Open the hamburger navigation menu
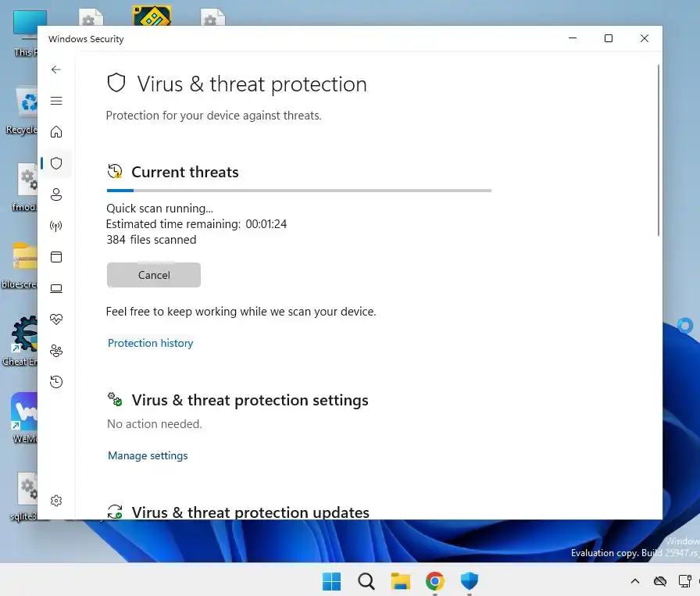The image size is (700, 596). 55,101
